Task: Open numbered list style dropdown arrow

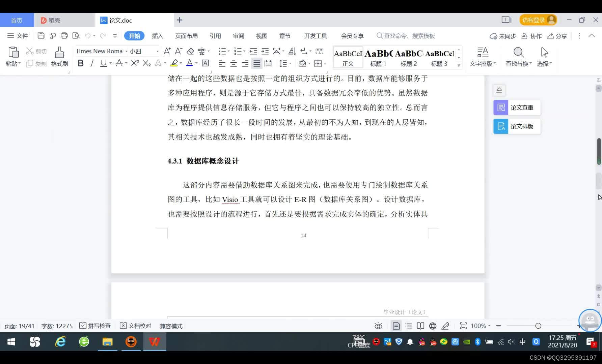Action: coord(244,51)
